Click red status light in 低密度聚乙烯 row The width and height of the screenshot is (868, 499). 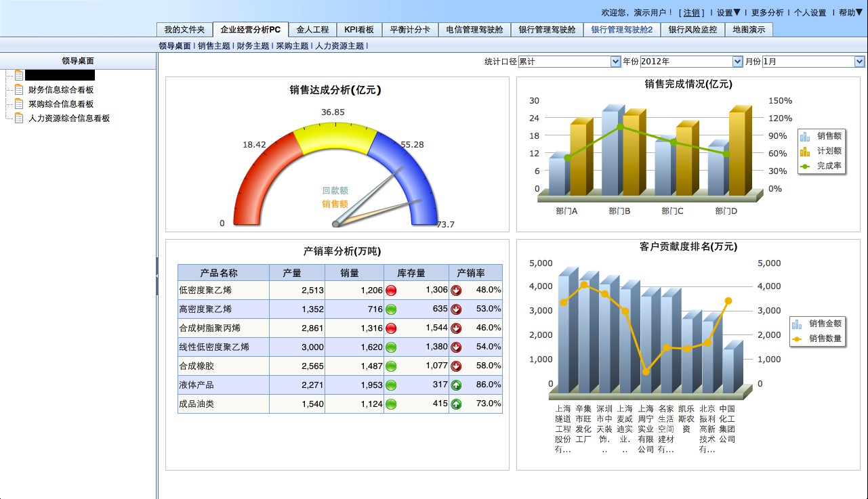[x=391, y=290]
